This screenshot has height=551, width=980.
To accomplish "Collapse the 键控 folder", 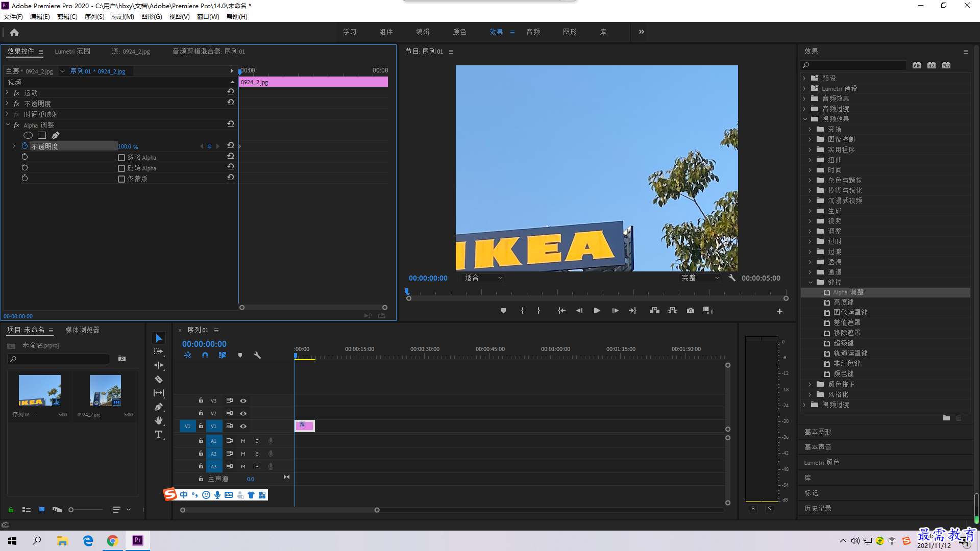I will click(x=810, y=282).
